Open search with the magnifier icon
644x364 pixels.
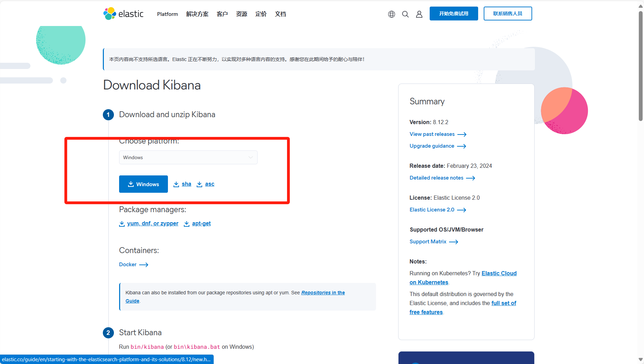[405, 14]
